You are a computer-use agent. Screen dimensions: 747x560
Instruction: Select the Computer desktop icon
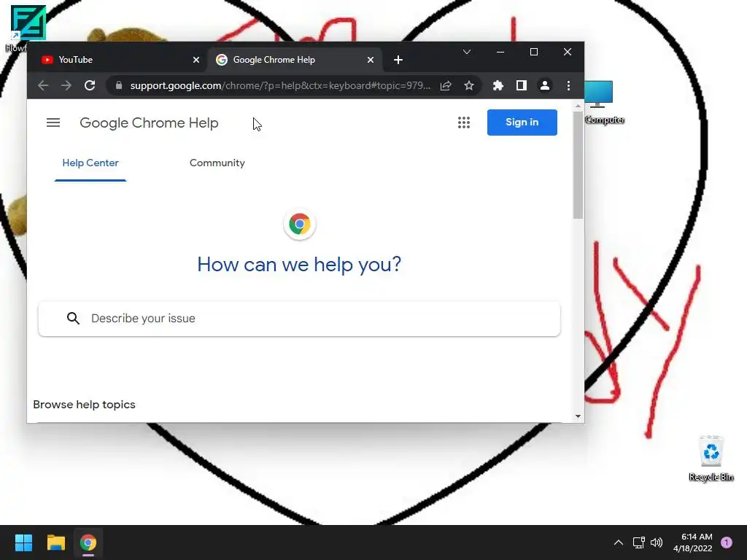point(604,102)
